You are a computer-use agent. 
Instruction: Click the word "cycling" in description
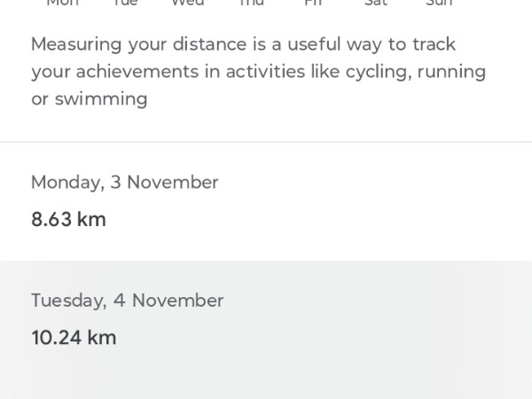tap(379, 71)
